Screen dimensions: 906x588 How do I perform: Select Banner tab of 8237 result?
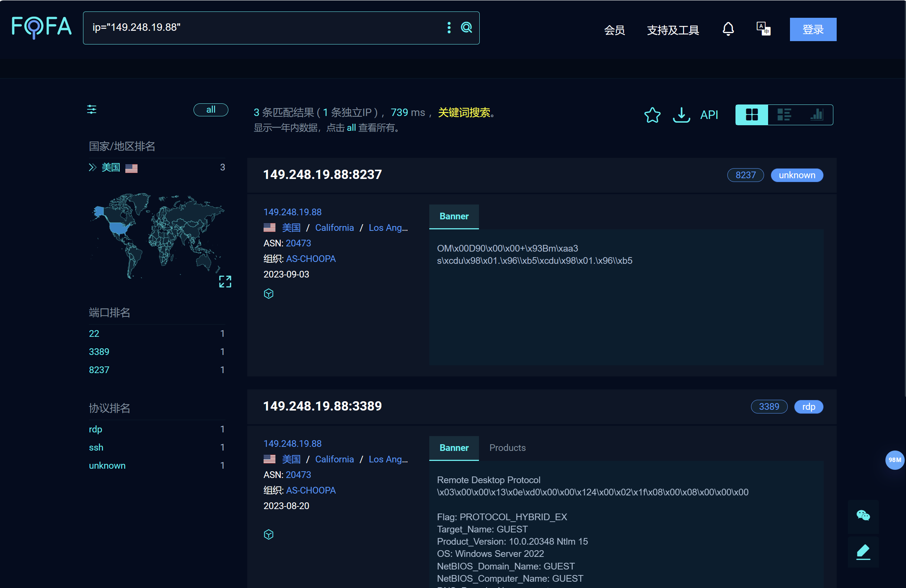click(x=454, y=216)
